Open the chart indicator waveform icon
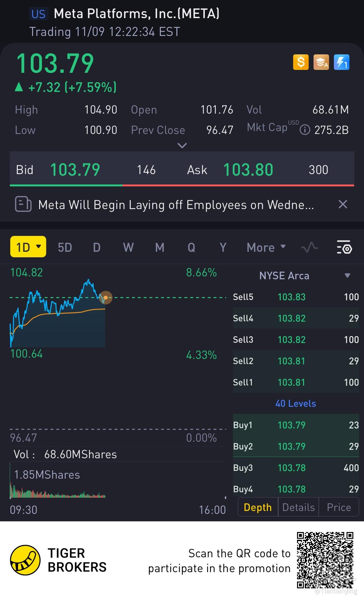Viewport: 364px width, 599px height. tap(309, 248)
